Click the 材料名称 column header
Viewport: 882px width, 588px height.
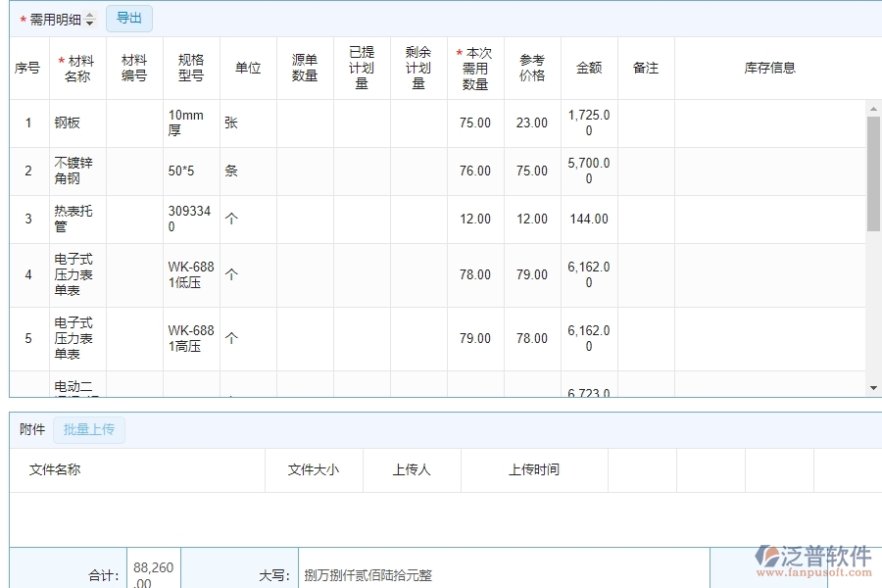[76, 68]
